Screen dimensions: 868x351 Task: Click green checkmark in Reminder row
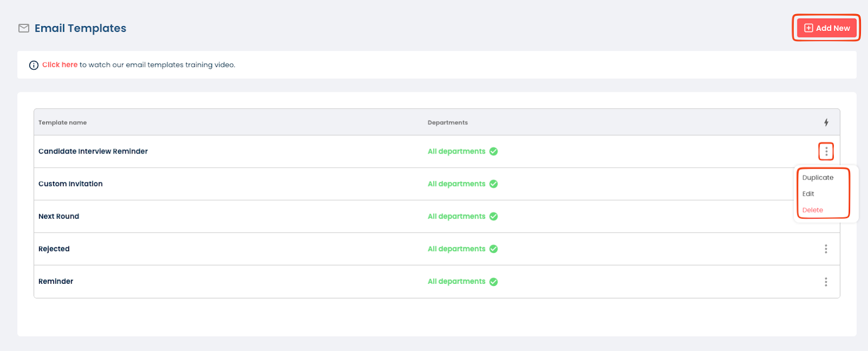[x=494, y=282]
